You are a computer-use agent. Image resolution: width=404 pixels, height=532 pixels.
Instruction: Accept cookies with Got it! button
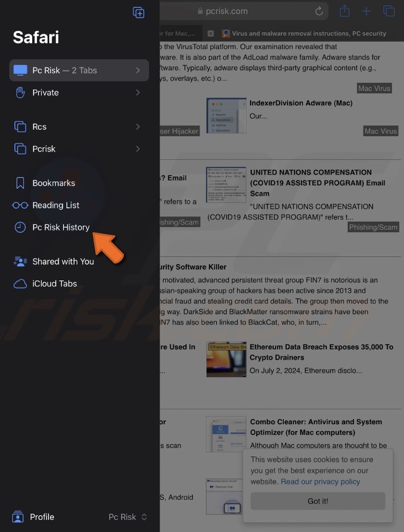318,501
